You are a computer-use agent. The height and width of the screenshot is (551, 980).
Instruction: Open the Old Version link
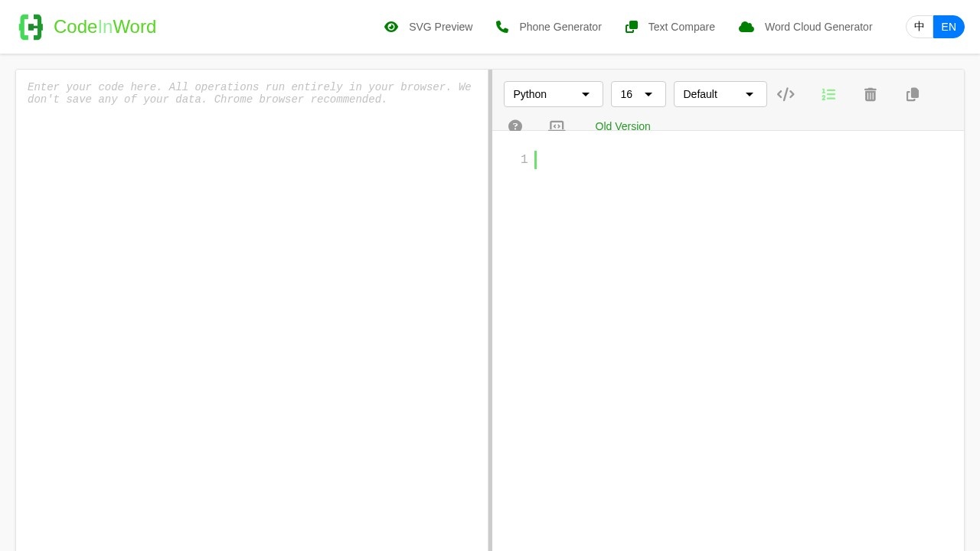[x=622, y=126]
